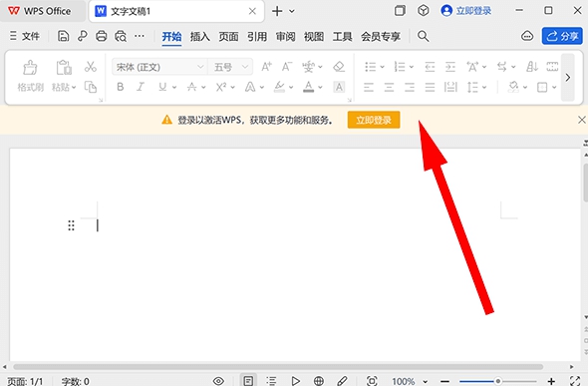The image size is (588, 386).
Task: Decrease font size with A- icon
Action: [287, 67]
